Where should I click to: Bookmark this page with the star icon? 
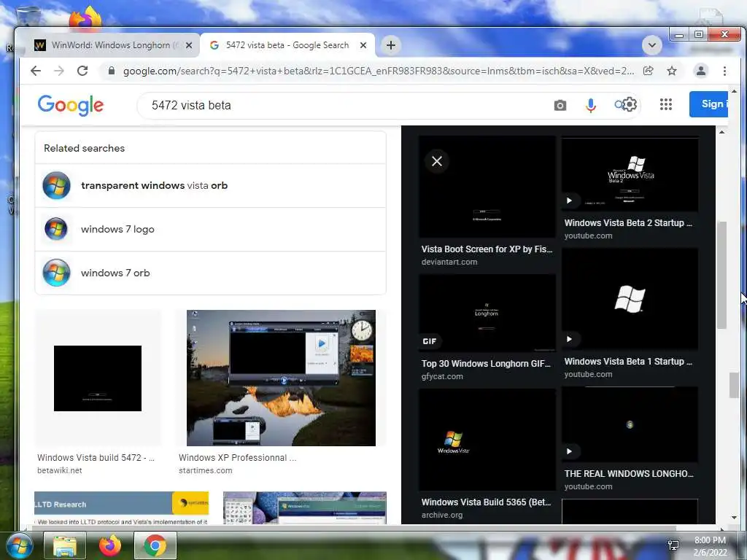coord(672,71)
